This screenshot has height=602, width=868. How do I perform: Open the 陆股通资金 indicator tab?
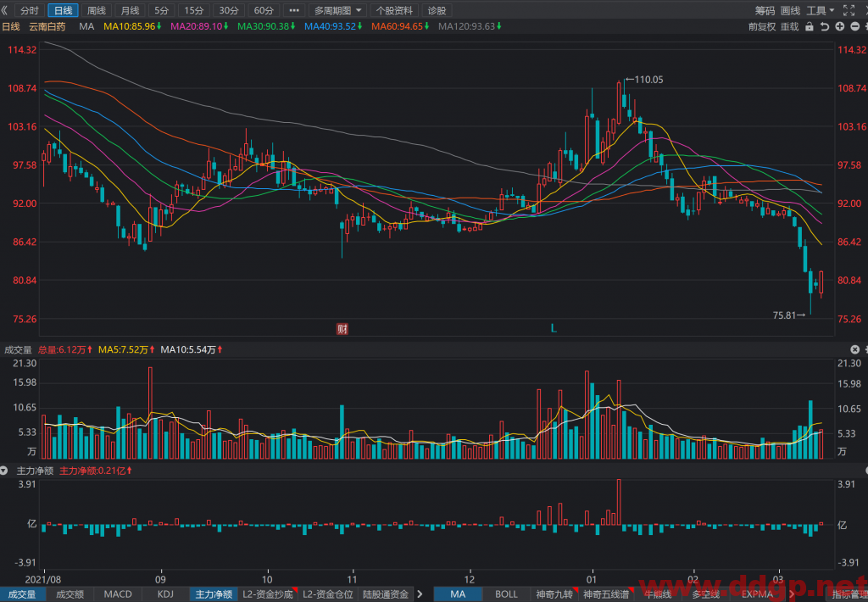386,594
